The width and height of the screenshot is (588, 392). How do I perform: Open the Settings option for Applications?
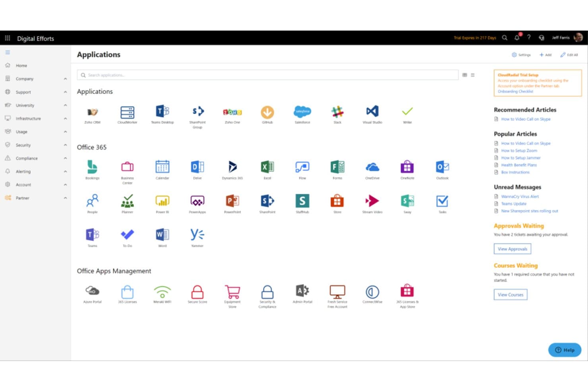point(521,55)
